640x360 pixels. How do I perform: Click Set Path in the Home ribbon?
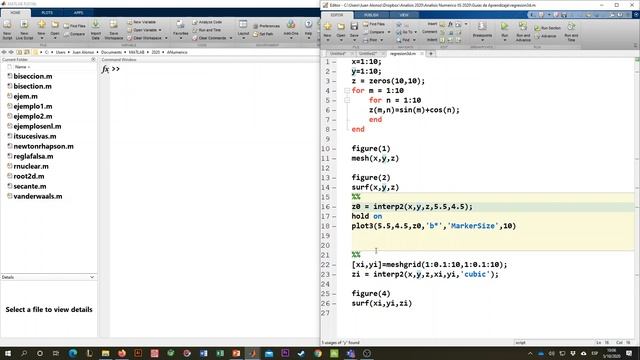tap(263, 34)
